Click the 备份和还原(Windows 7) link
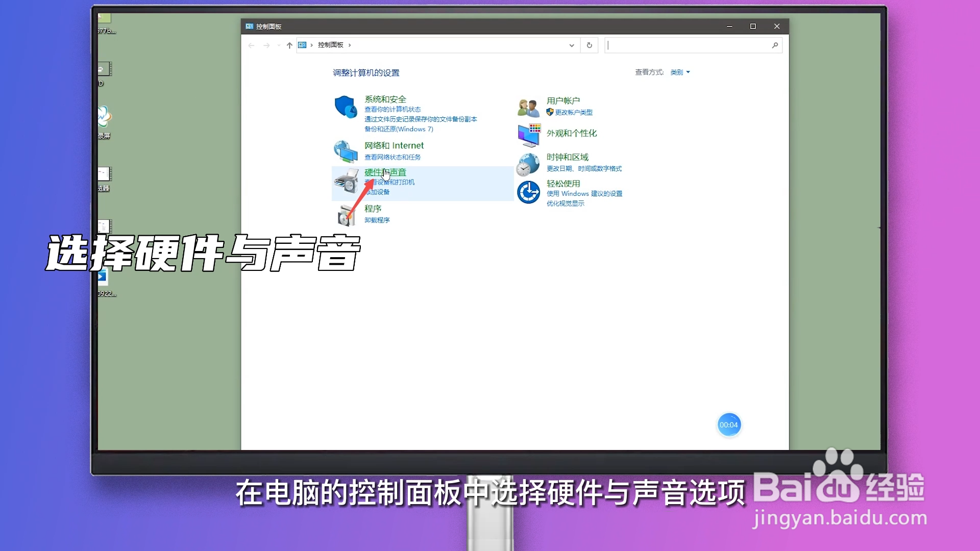The height and width of the screenshot is (551, 980). pos(398,129)
